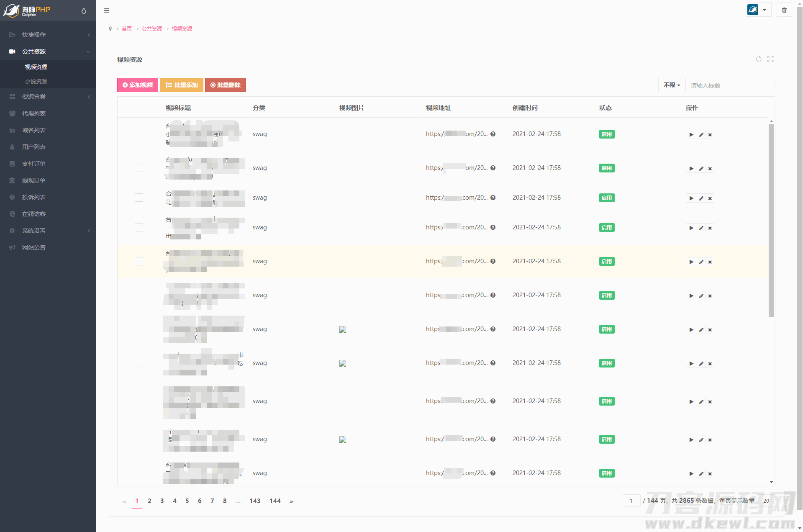Click the 添加视频 button
803x532 pixels.
coord(137,85)
